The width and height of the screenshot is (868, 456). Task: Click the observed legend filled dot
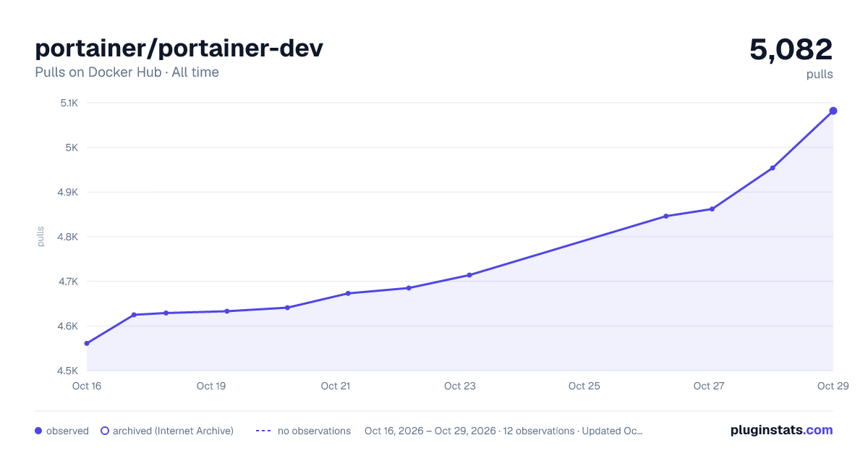38,431
